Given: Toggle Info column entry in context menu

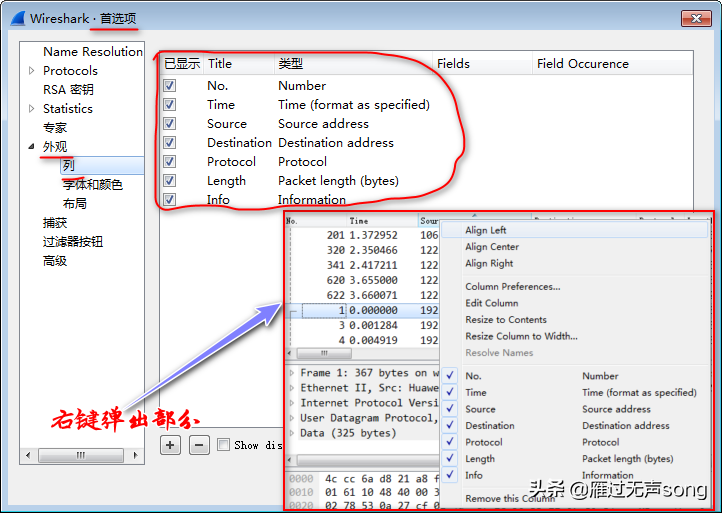Looking at the screenshot, I should (574, 475).
